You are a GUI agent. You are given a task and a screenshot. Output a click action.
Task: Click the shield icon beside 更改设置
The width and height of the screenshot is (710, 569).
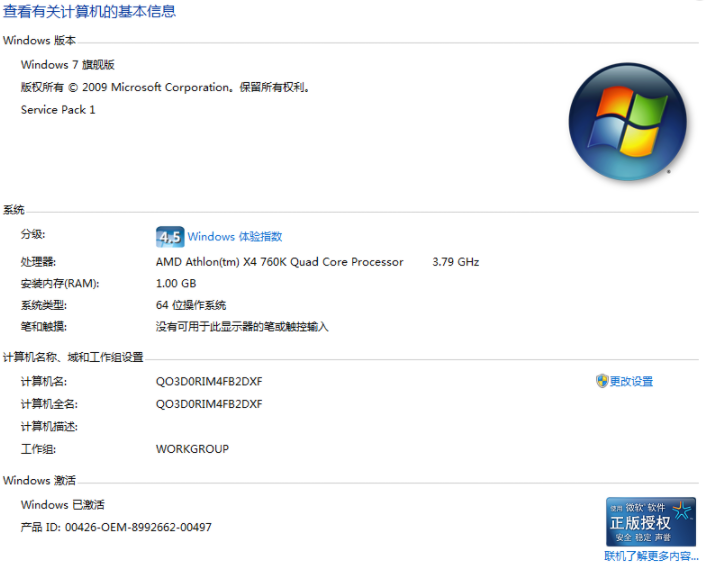pos(602,381)
